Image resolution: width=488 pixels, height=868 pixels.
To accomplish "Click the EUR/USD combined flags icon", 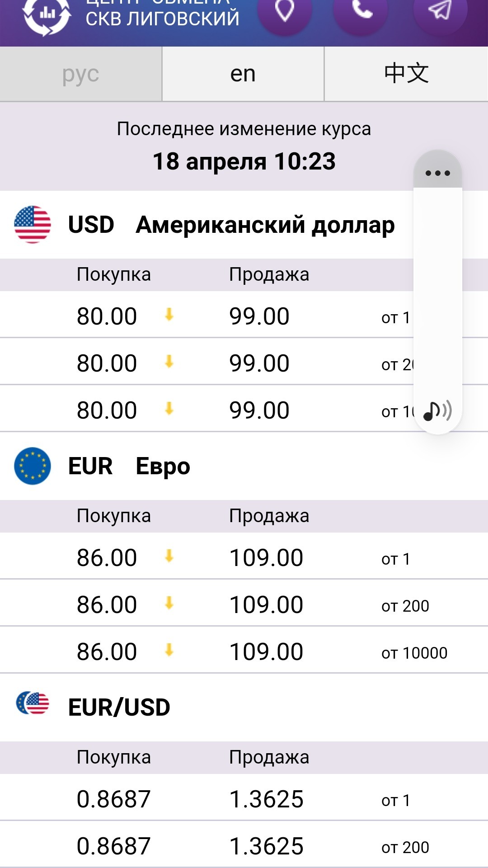I will 33,703.
